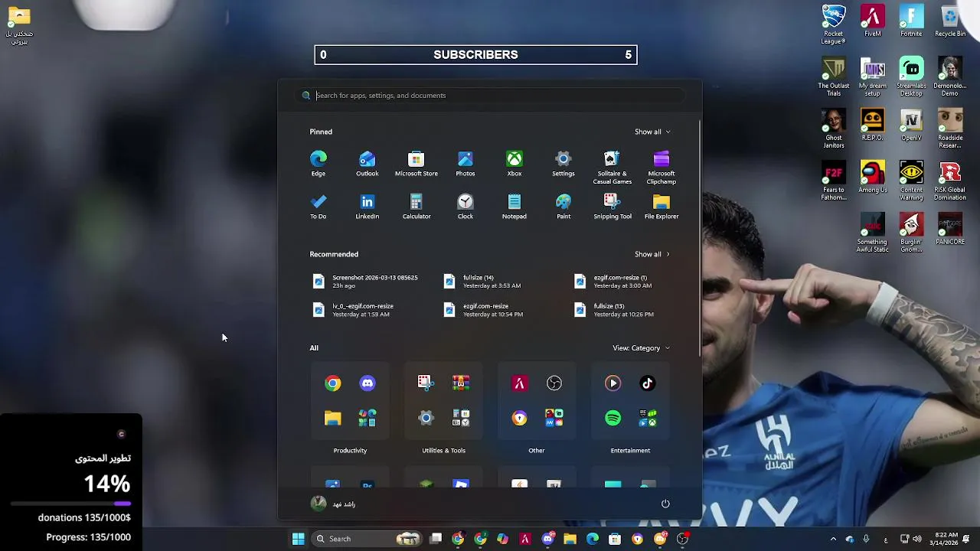980x551 pixels.
Task: Open notification center bell icon
Action: (x=967, y=539)
